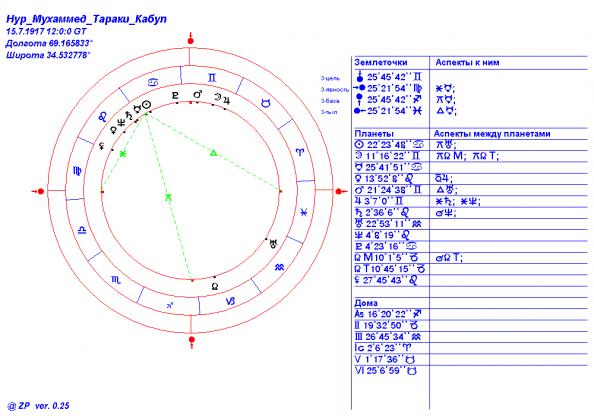
Task: Click the Cancer sign glyph on the zodiac ring
Action: pyautogui.click(x=153, y=82)
